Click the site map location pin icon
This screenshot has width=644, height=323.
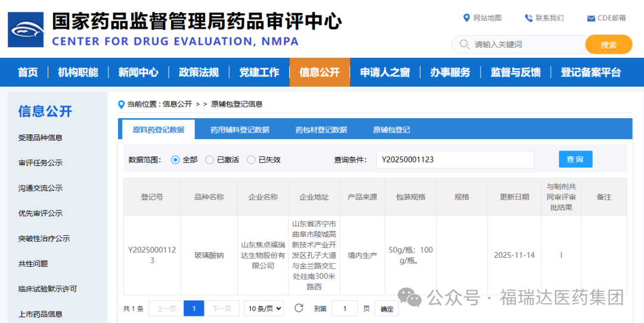click(466, 18)
